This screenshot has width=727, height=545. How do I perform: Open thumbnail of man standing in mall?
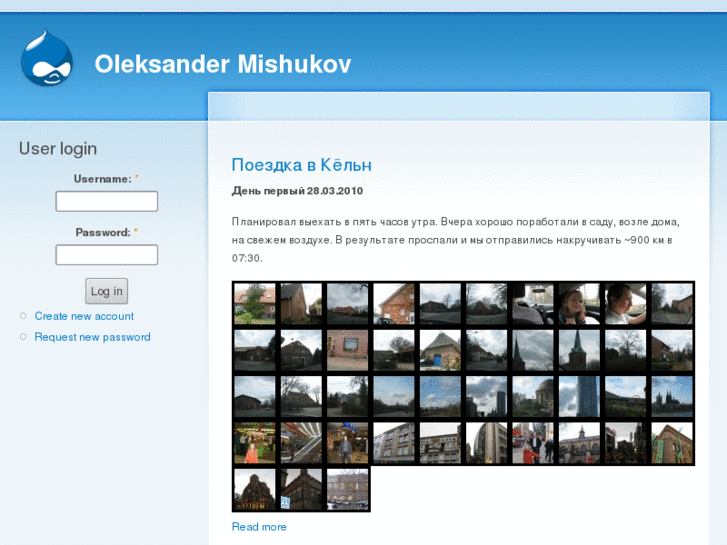348,443
